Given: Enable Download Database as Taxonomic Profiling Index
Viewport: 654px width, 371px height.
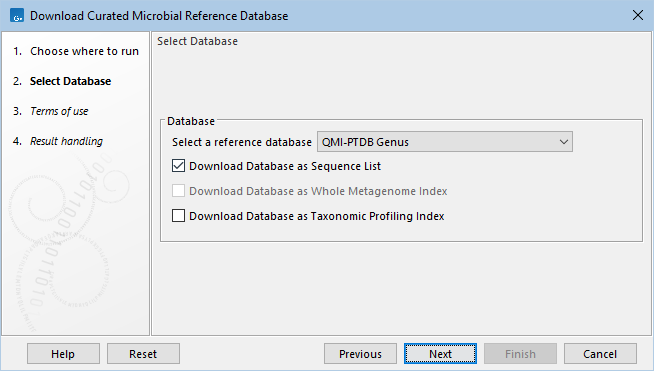Looking at the screenshot, I should point(179,216).
